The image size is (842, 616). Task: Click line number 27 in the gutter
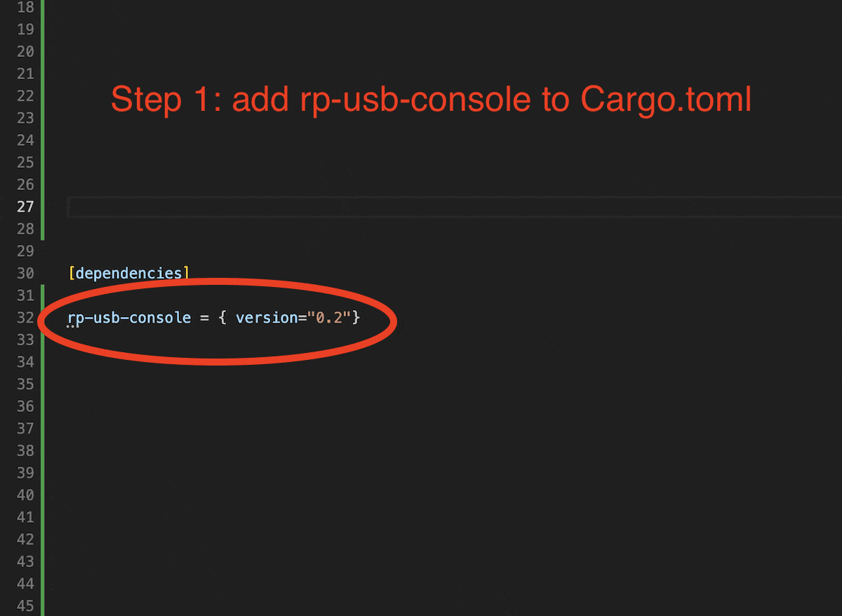pos(25,207)
